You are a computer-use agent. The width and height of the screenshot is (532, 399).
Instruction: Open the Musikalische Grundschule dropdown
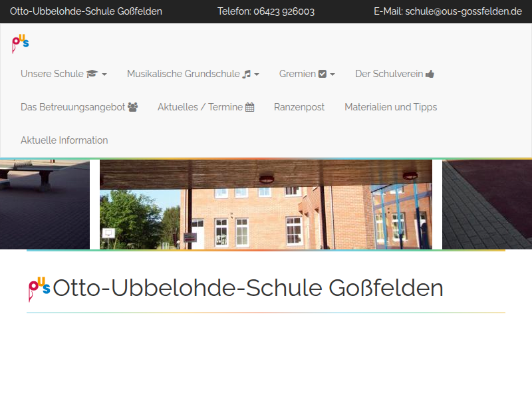[186, 73]
